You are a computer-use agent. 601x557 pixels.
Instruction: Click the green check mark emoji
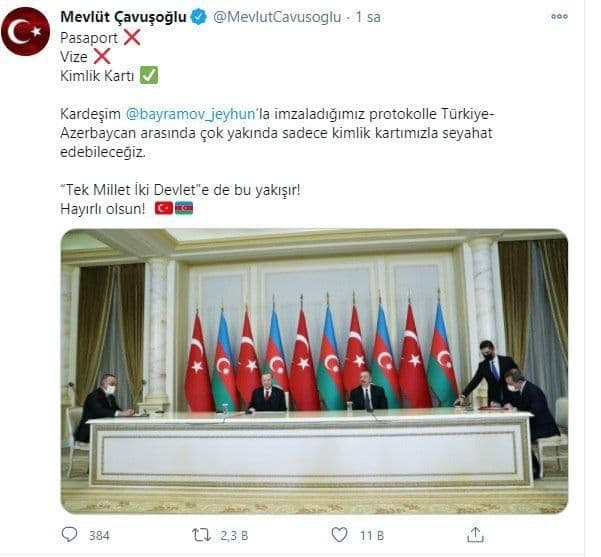pos(149,75)
